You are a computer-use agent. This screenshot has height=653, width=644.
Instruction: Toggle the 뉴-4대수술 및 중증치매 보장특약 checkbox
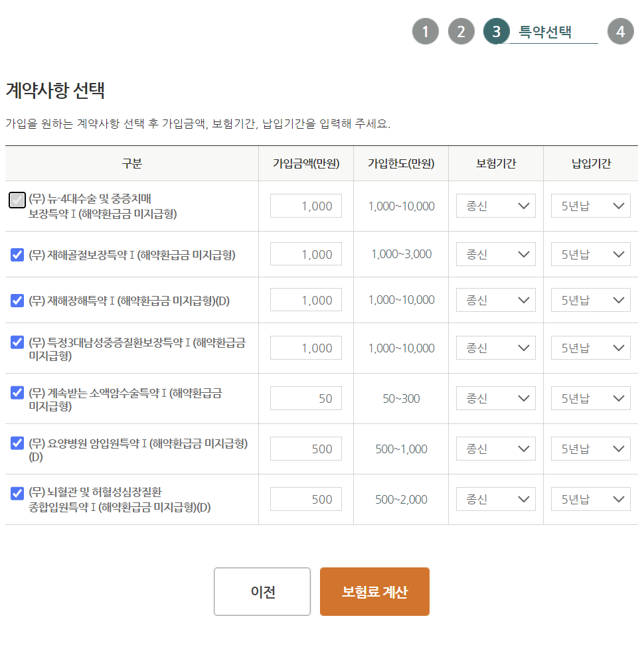click(x=17, y=200)
